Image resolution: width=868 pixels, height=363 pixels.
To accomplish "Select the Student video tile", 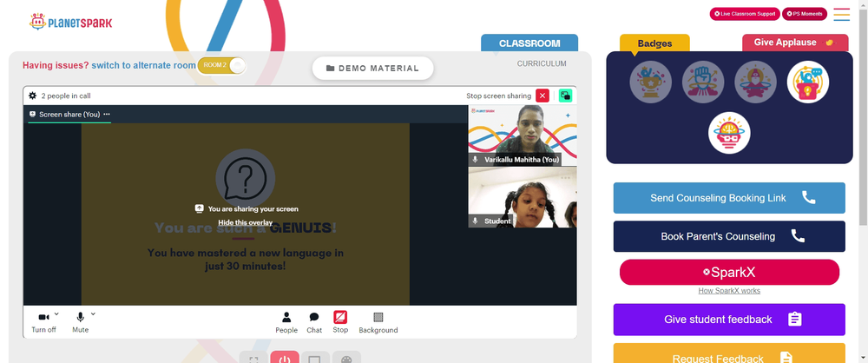I will (x=523, y=197).
